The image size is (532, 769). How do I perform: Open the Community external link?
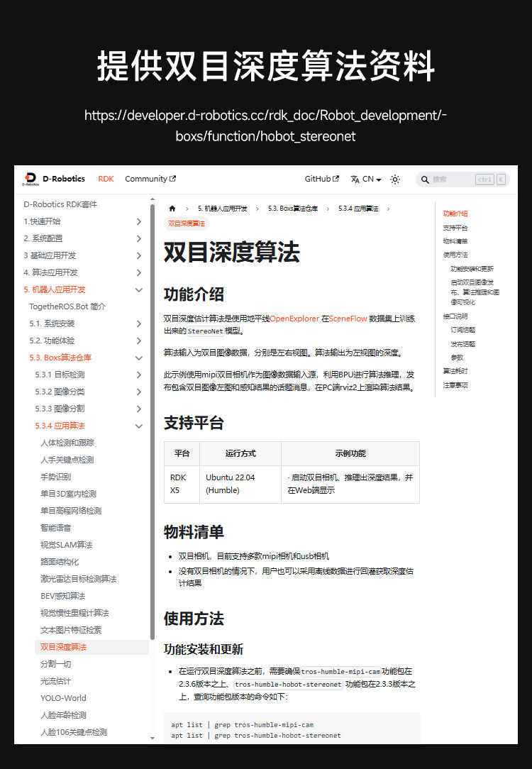click(150, 179)
